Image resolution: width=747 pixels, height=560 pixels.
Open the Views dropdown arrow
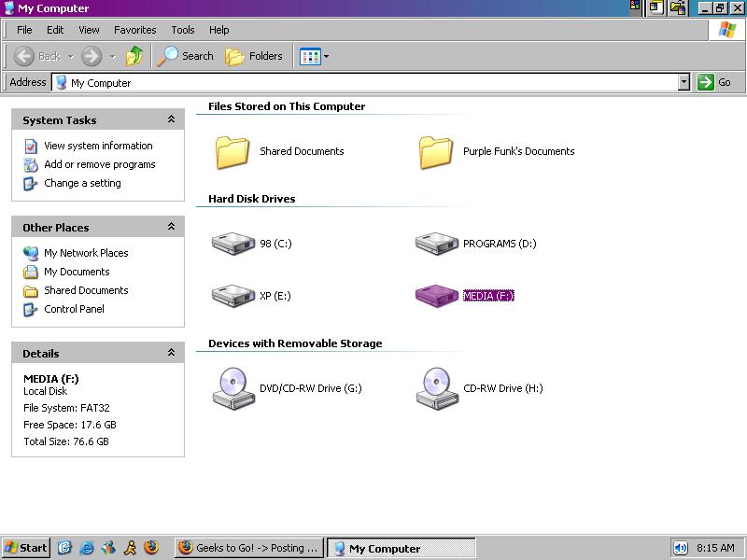click(326, 56)
